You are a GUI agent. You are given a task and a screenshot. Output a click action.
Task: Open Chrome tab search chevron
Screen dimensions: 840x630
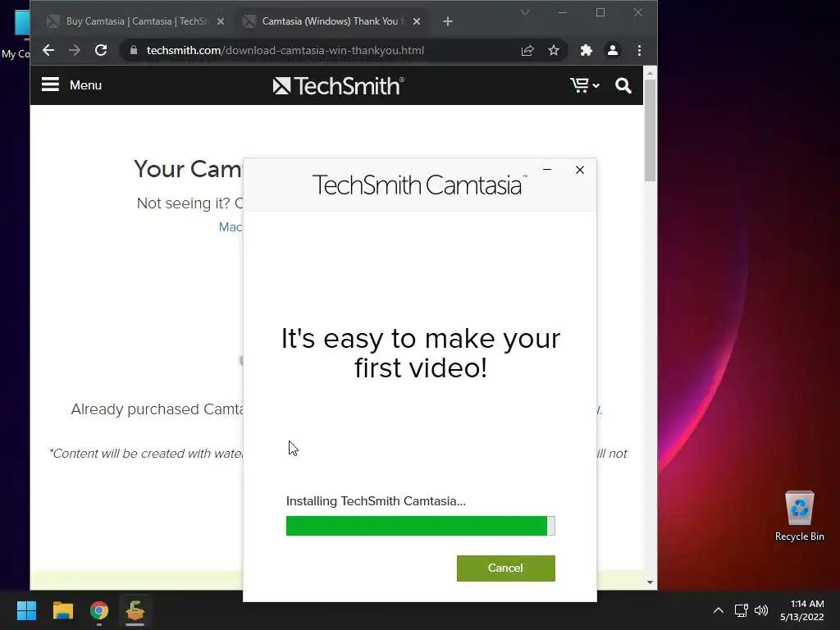525,12
